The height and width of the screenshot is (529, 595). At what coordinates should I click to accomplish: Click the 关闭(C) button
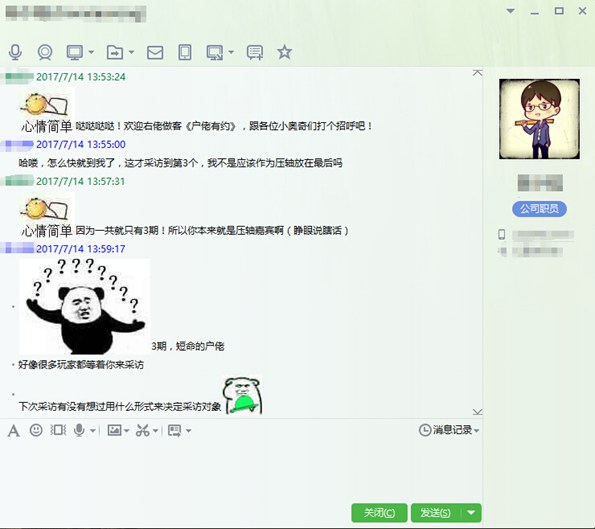pyautogui.click(x=379, y=513)
